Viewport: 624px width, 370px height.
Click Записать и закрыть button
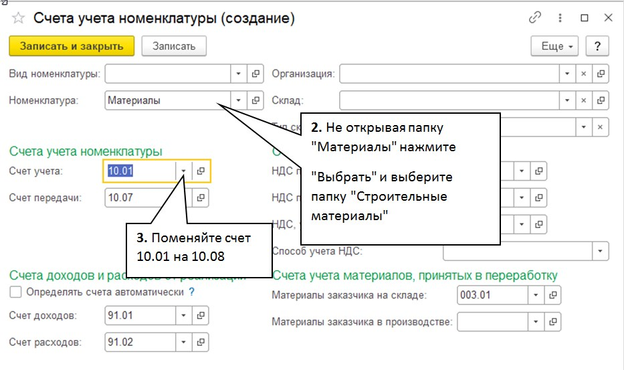point(72,46)
